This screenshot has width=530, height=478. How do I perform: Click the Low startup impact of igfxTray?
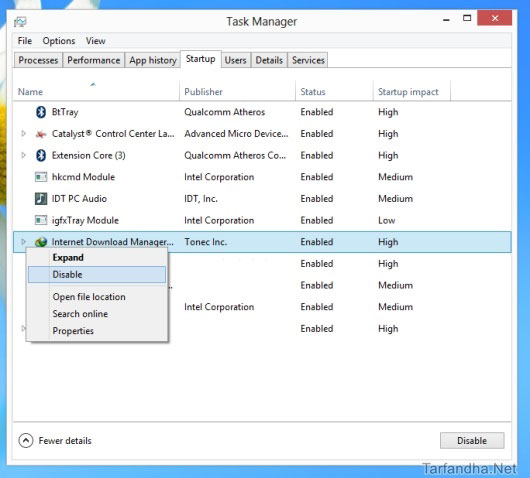click(387, 220)
